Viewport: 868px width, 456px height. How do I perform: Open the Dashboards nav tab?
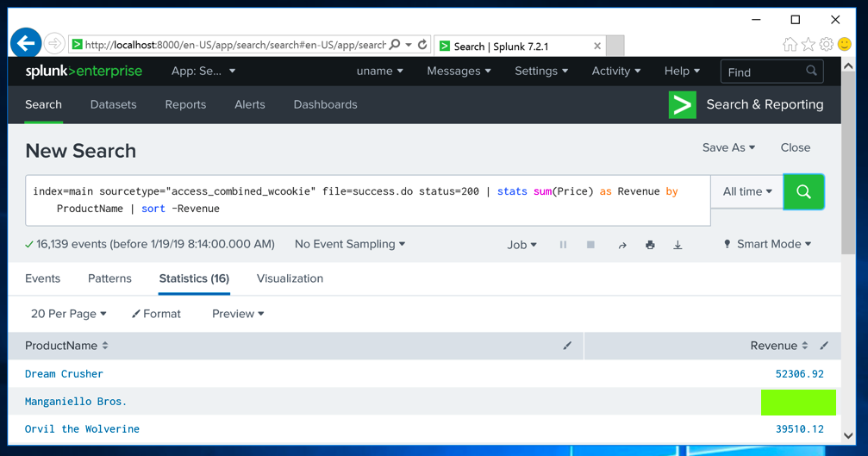[x=326, y=104]
